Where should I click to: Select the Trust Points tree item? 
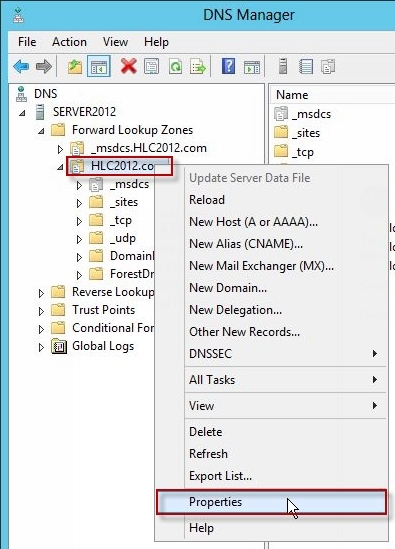[103, 310]
